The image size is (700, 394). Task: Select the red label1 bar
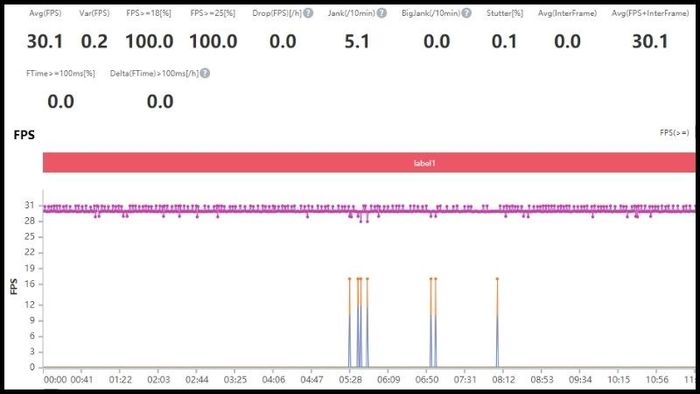click(369, 162)
